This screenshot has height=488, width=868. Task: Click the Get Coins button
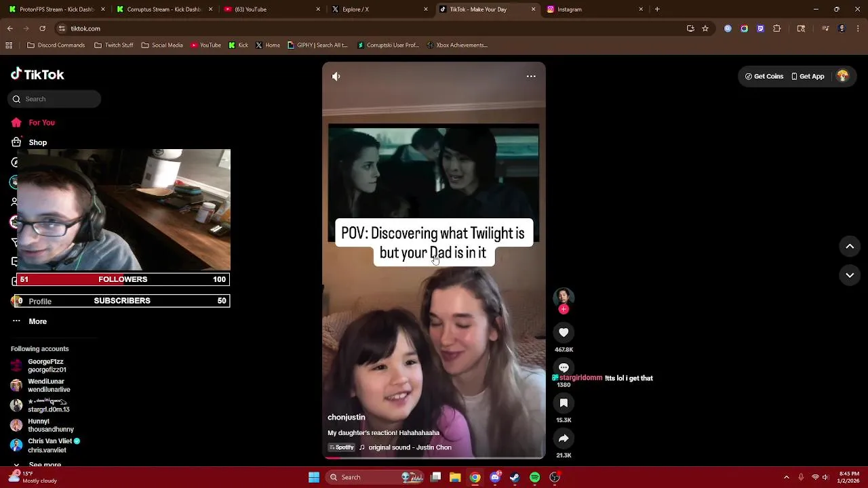764,77
